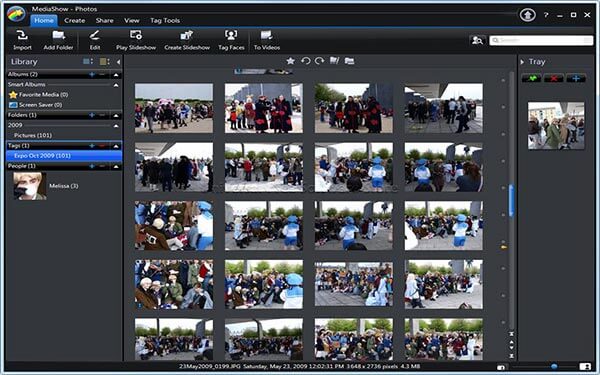Collapse the Tags section arrow

click(116, 146)
